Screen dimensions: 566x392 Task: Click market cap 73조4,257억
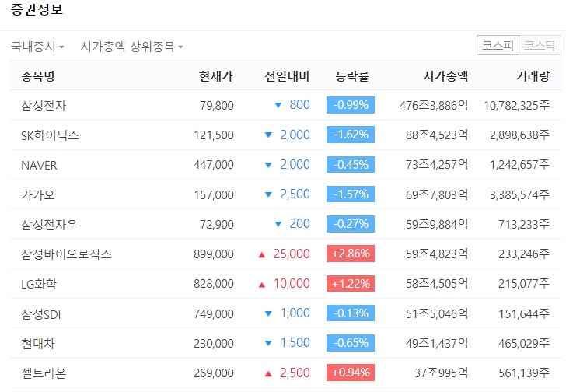[437, 165]
